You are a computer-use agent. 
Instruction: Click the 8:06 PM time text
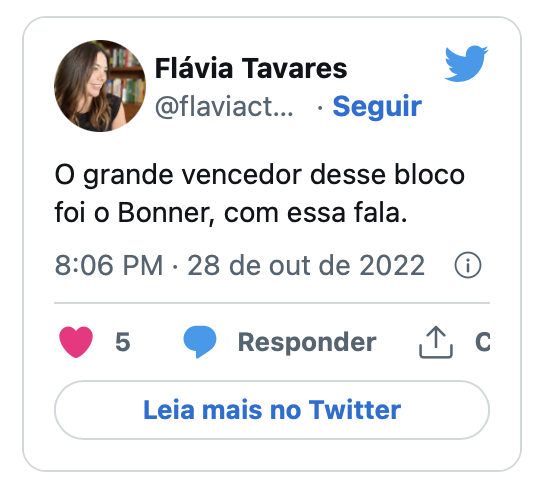[109, 265]
